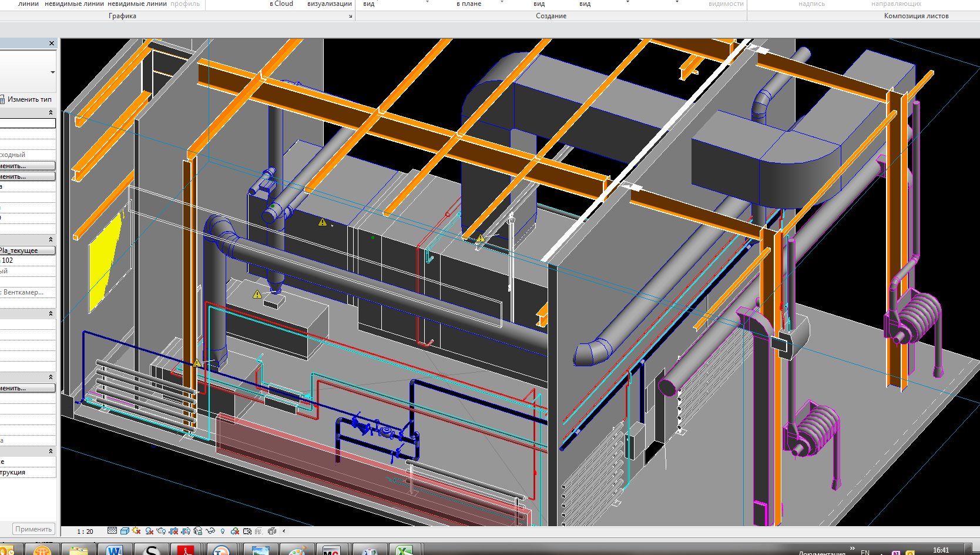This screenshot has width=980, height=555.
Task: Click the Pla_текущее phase filter field
Action: (28, 250)
